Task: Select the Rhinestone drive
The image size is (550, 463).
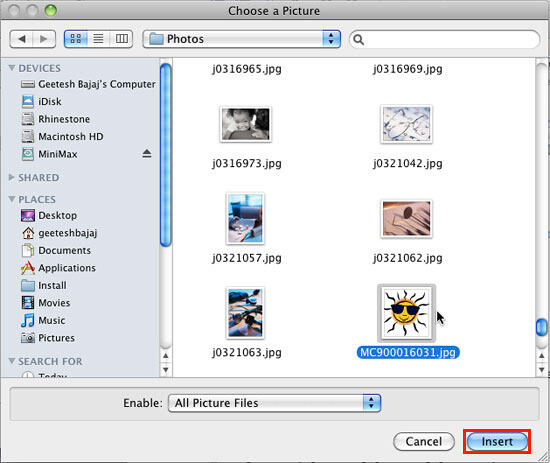Action: [x=56, y=119]
